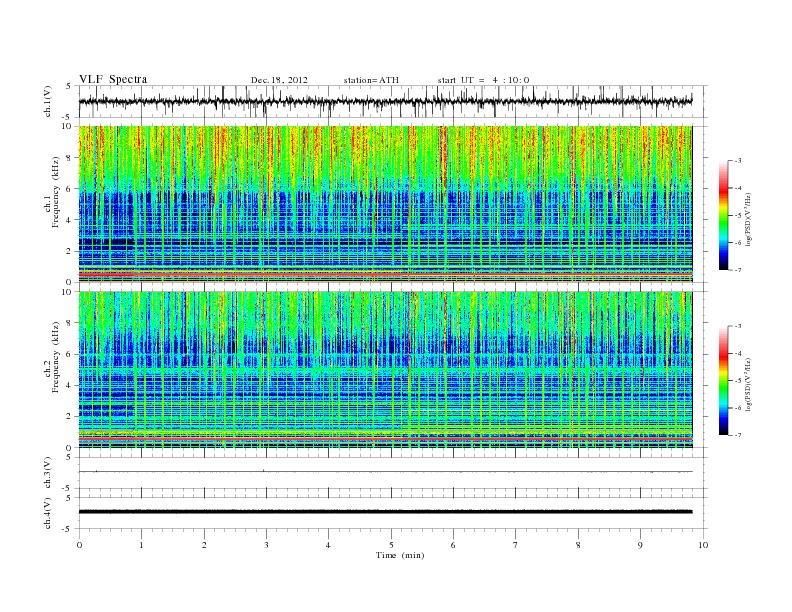
Task: Click time axis tick label "5"
Action: click(391, 545)
